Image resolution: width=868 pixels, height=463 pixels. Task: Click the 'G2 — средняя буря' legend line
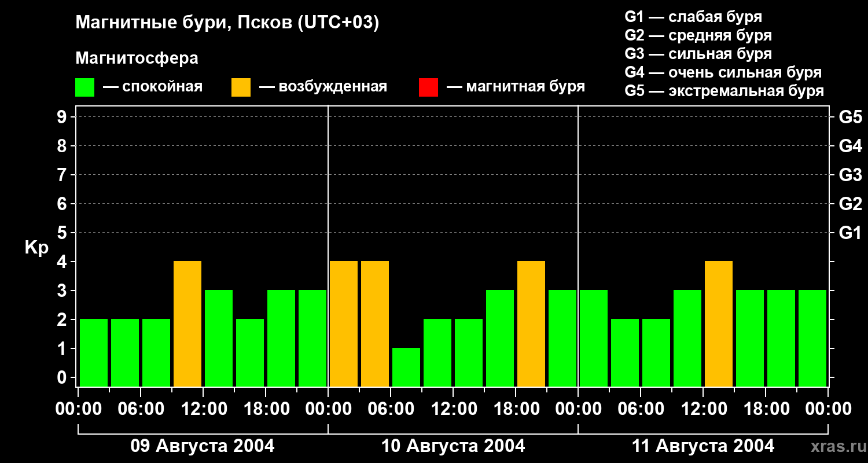698,35
